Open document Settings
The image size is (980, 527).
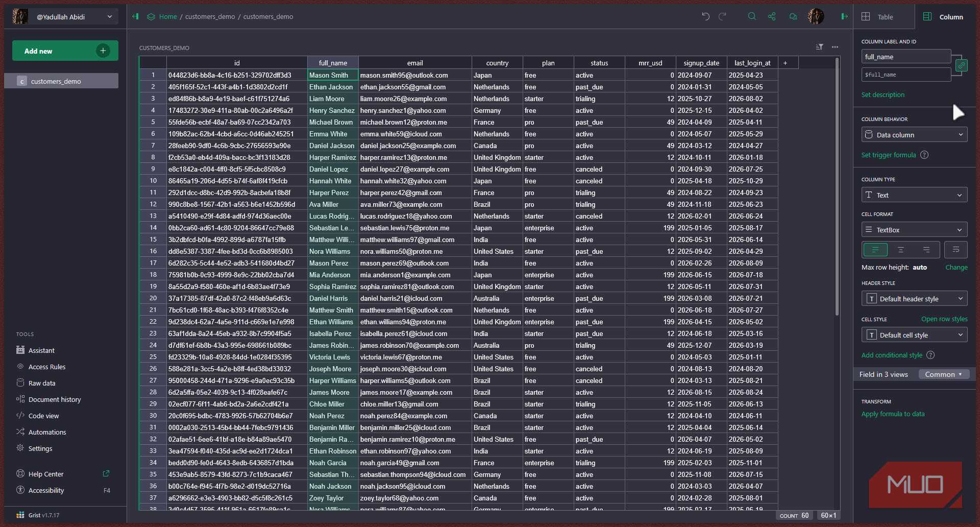pos(40,448)
